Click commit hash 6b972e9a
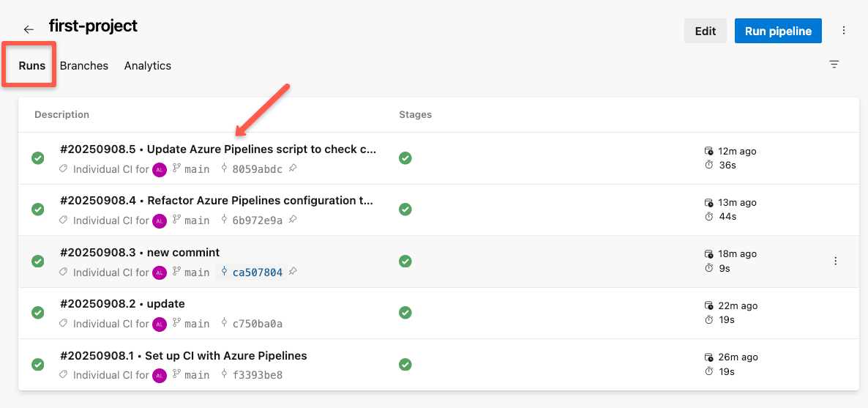This screenshot has width=868, height=408. point(258,220)
